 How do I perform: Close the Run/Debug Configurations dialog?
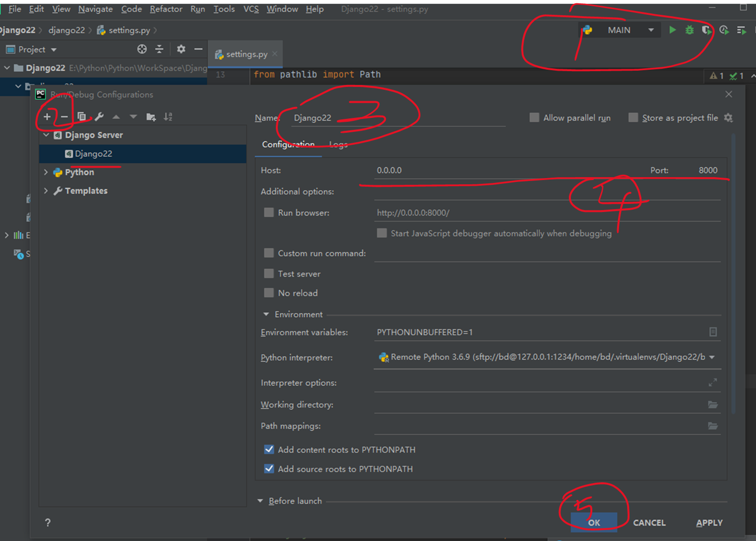click(729, 94)
